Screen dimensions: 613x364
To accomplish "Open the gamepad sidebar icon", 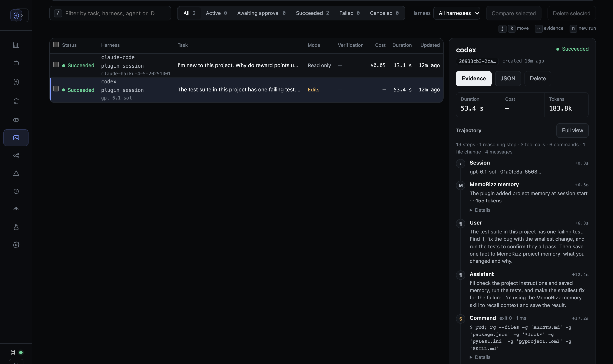I will coord(16,120).
